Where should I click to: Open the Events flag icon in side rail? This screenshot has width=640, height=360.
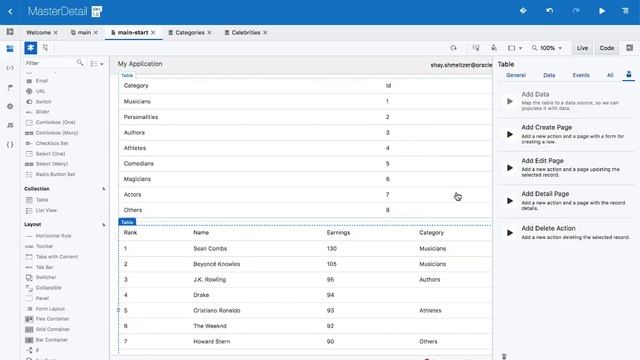coord(10,87)
